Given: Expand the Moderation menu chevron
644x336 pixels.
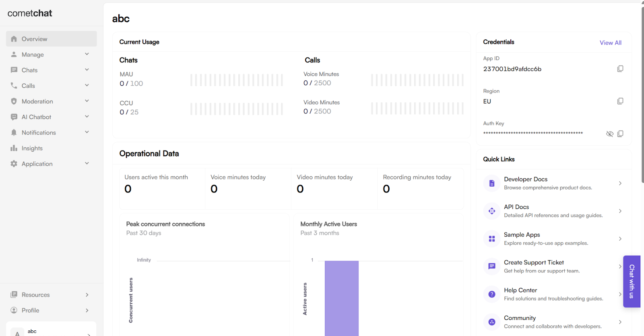Looking at the screenshot, I should coord(87,101).
